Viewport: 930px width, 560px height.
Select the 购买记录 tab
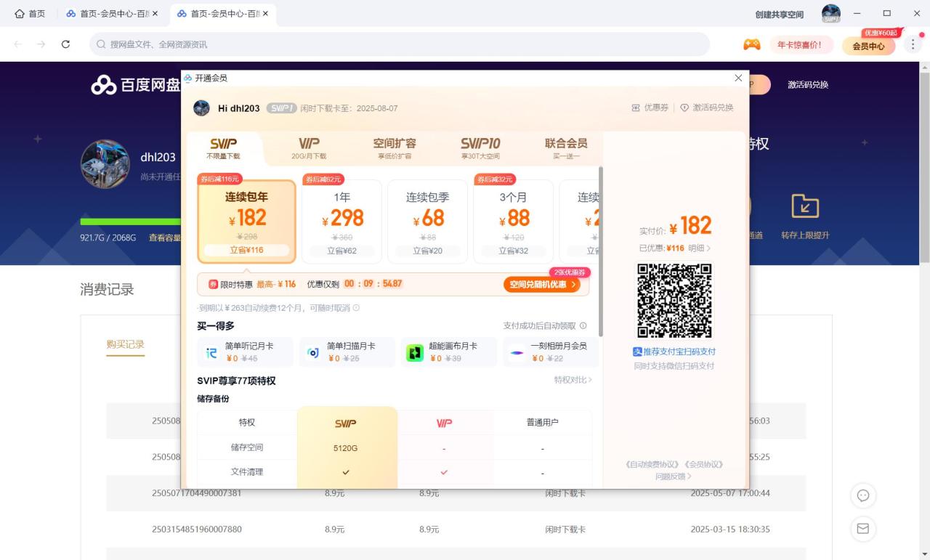126,344
